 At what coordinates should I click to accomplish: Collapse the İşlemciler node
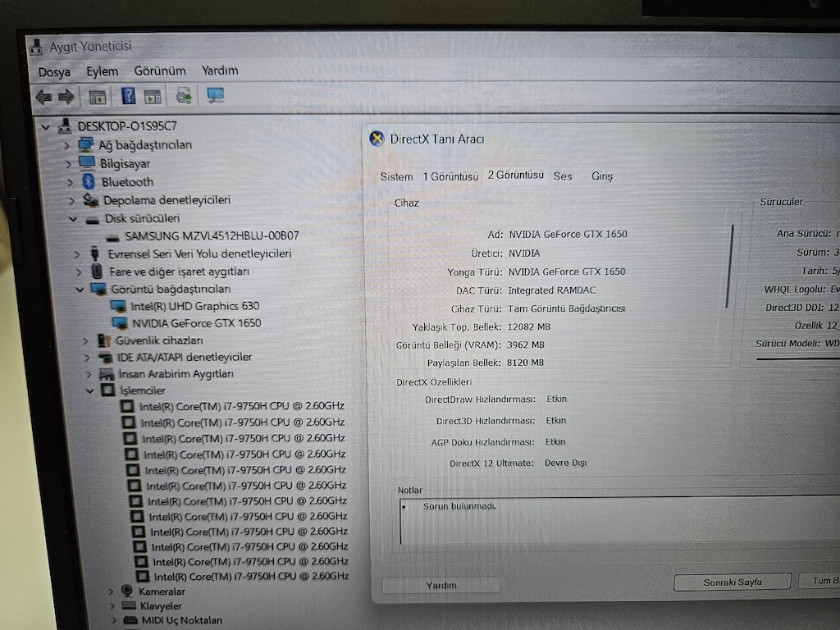[x=89, y=390]
